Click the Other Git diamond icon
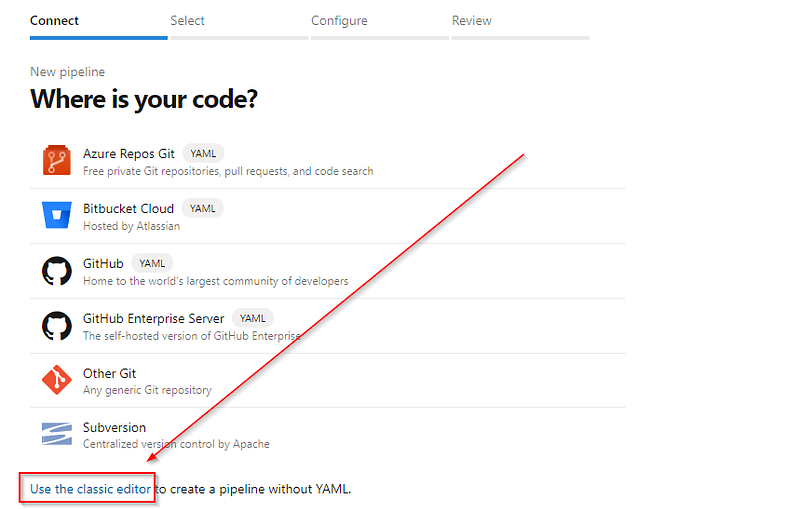This screenshot has height=509, width=800. pos(57,380)
